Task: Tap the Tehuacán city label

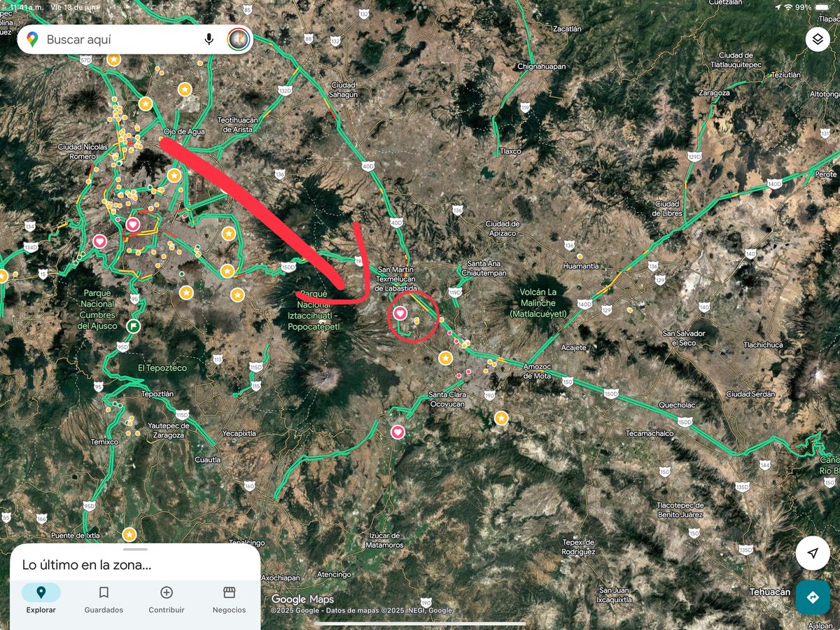Action: pyautogui.click(x=770, y=592)
